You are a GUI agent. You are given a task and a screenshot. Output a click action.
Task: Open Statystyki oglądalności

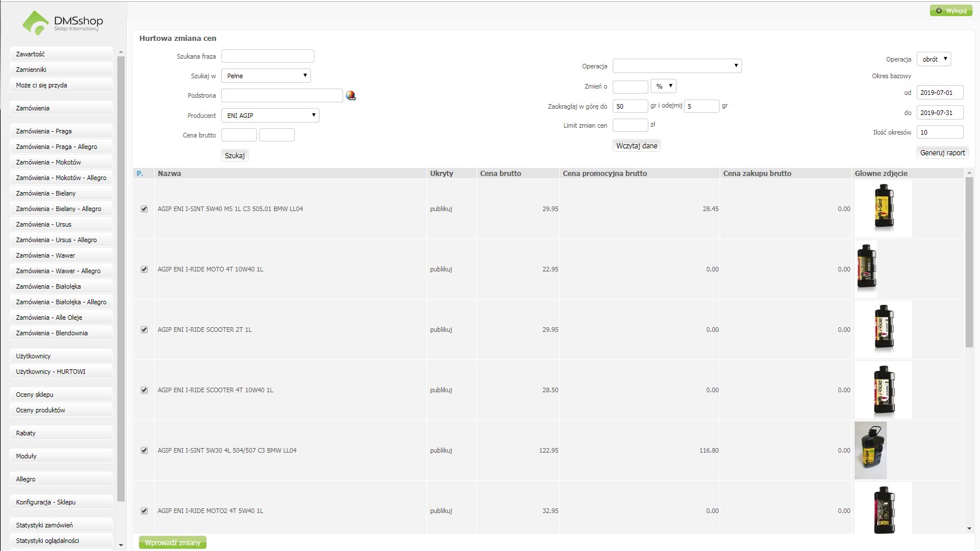click(61, 541)
